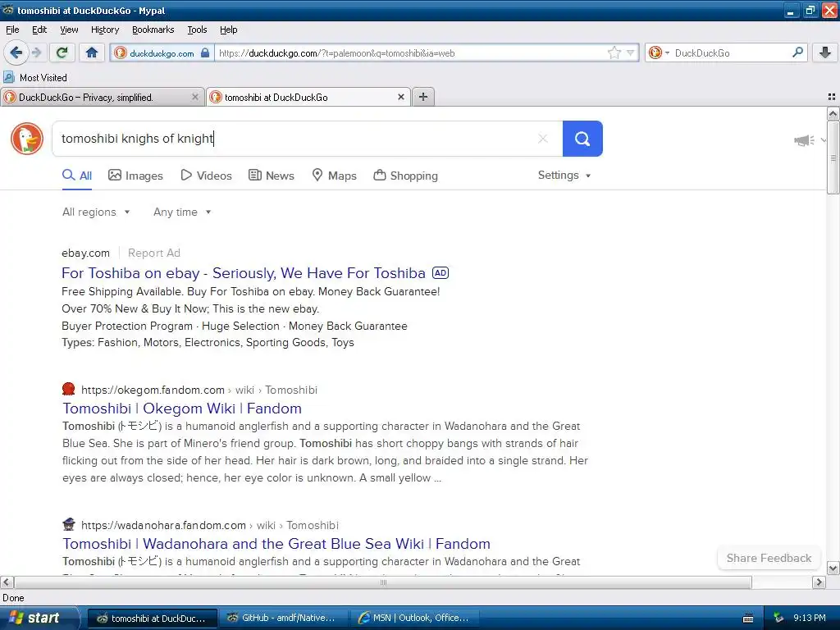840x630 pixels.
Task: Click the AD badge beside the ebay result
Action: [x=441, y=272]
